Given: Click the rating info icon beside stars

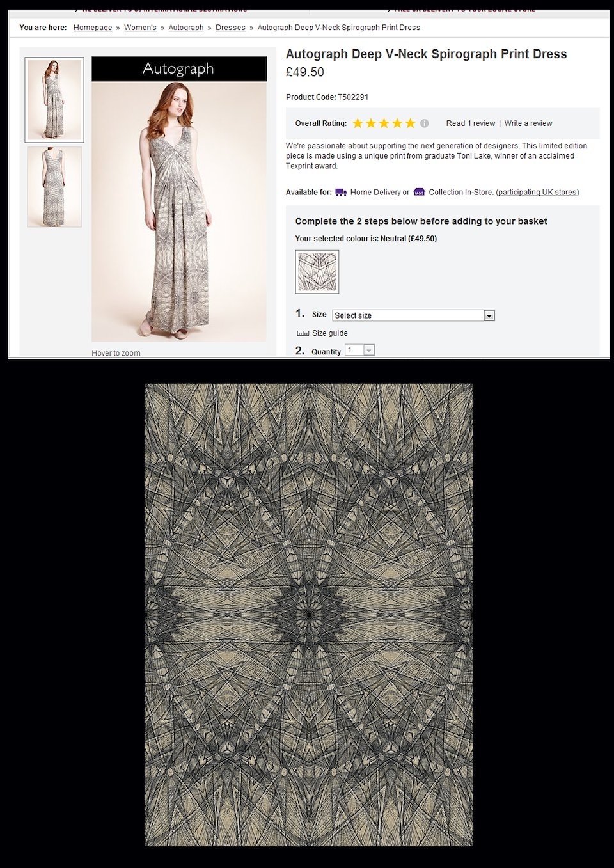Looking at the screenshot, I should (425, 123).
